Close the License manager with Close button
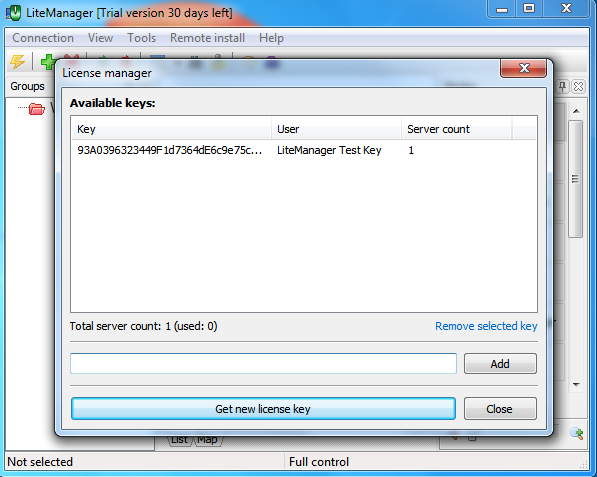Viewport: 597px width, 477px height. click(x=500, y=409)
